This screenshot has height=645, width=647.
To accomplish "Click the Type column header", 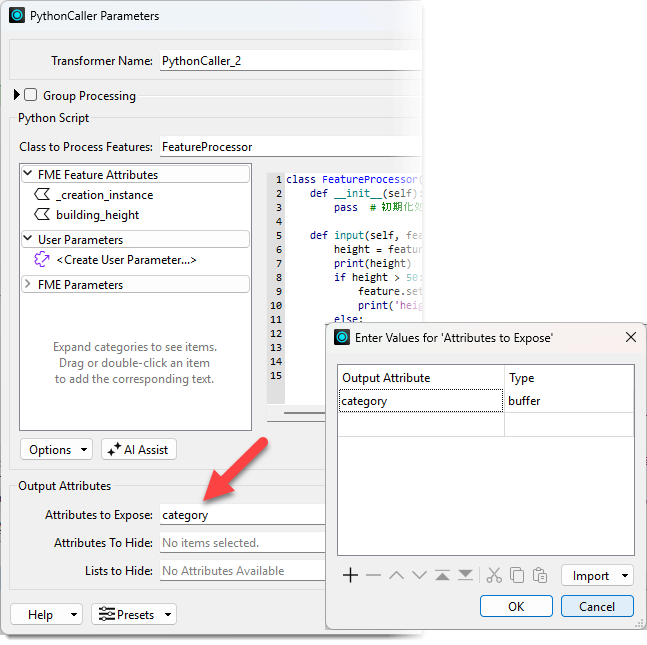I will point(569,378).
